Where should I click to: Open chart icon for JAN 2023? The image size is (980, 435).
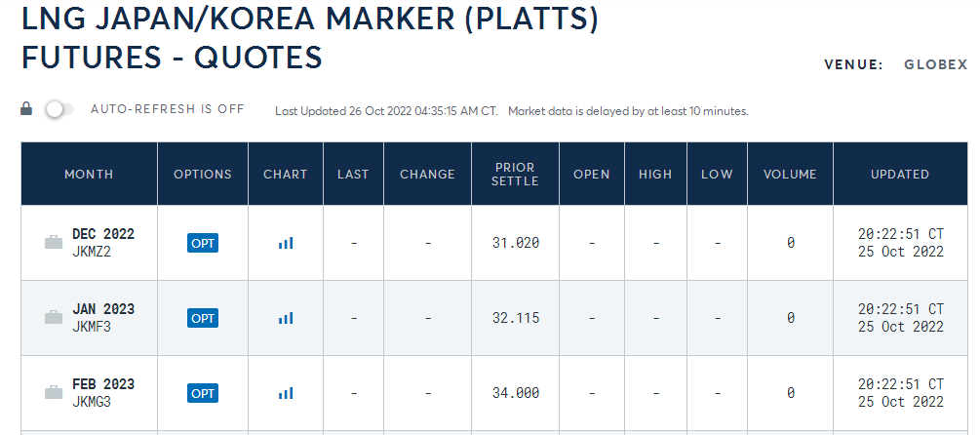tap(286, 318)
